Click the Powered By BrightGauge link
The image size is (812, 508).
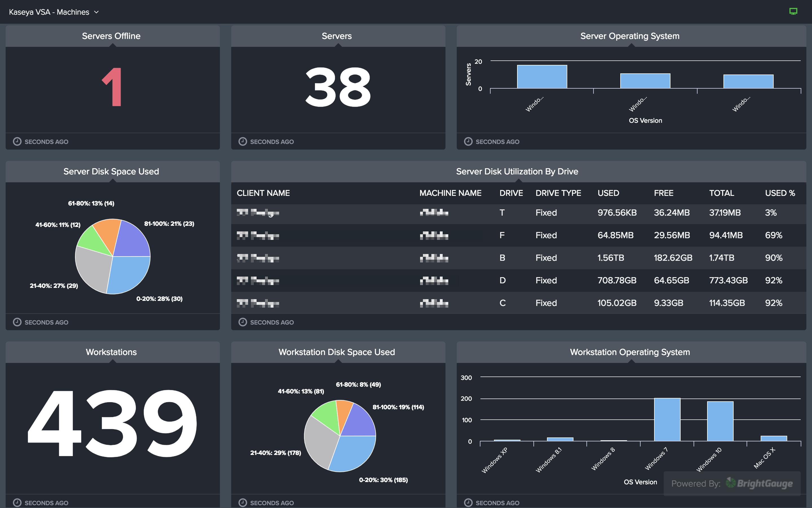(732, 483)
